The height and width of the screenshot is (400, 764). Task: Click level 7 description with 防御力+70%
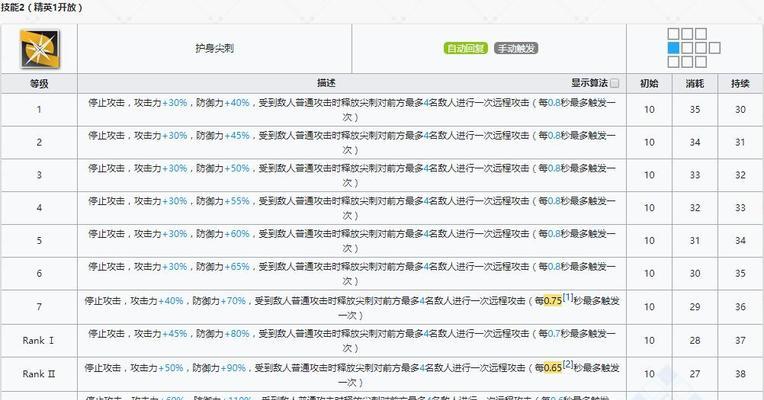click(352, 307)
